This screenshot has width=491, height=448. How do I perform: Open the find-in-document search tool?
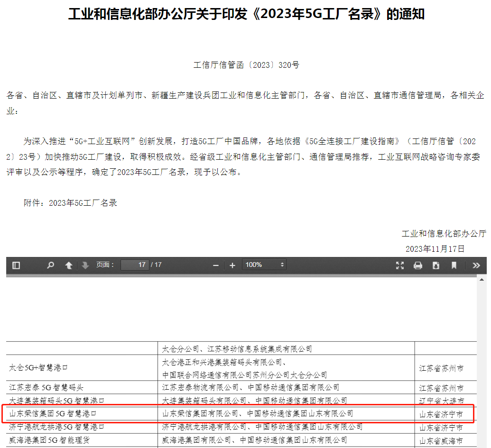tap(50, 265)
